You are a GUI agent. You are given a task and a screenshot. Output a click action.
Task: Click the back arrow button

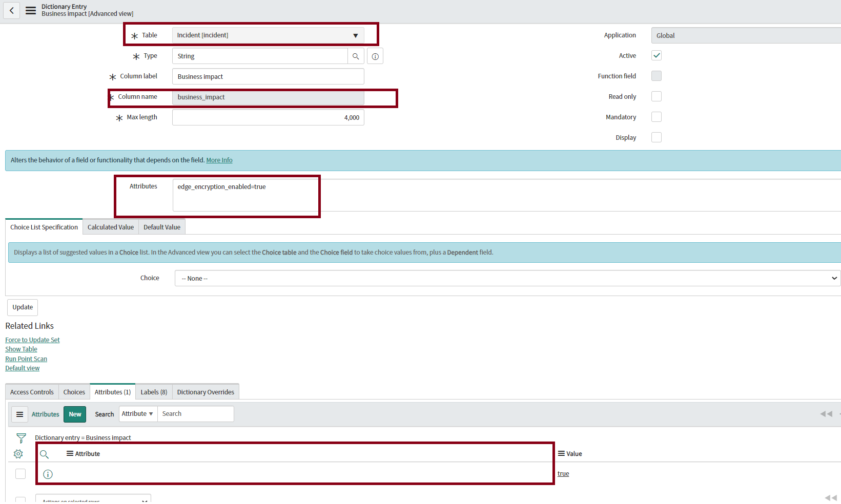click(11, 10)
